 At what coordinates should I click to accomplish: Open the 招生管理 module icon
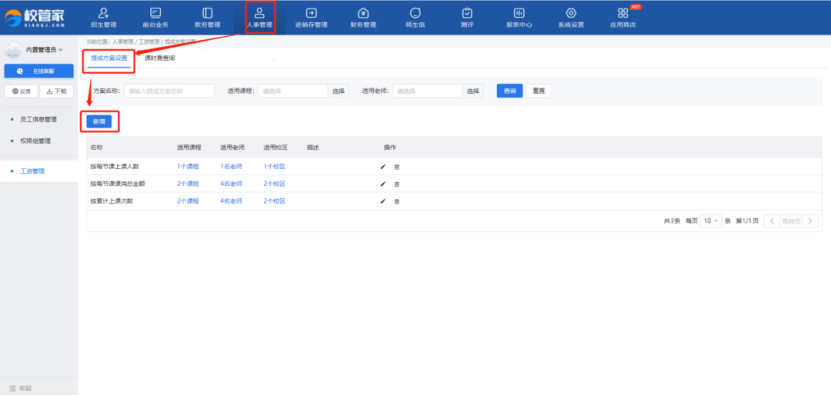104,13
